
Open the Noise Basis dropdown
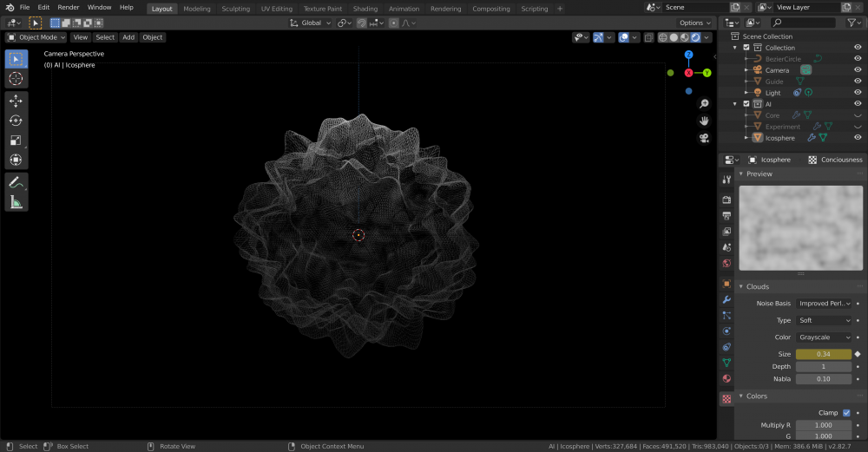tap(825, 304)
